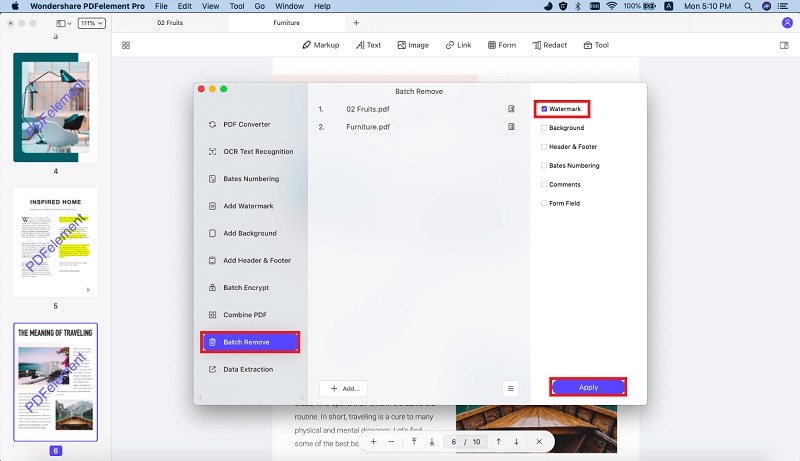This screenshot has height=461, width=800.
Task: Close the page navigation bar
Action: click(x=539, y=442)
